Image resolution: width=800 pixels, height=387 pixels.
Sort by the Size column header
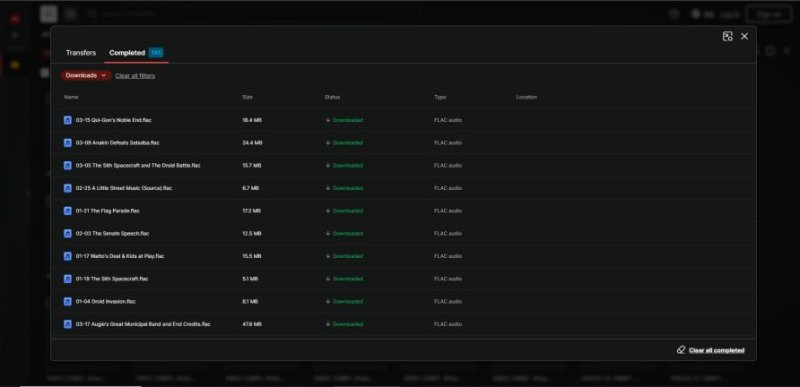pos(247,97)
